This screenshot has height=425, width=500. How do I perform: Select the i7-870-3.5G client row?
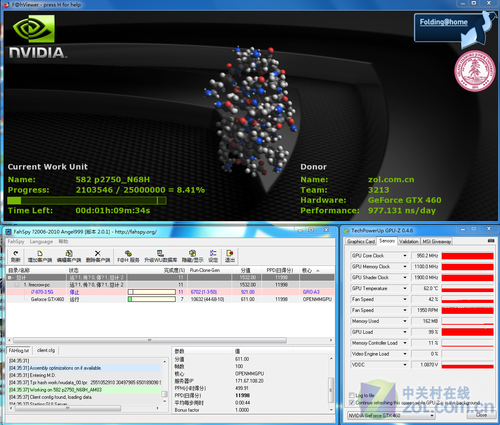coord(170,292)
